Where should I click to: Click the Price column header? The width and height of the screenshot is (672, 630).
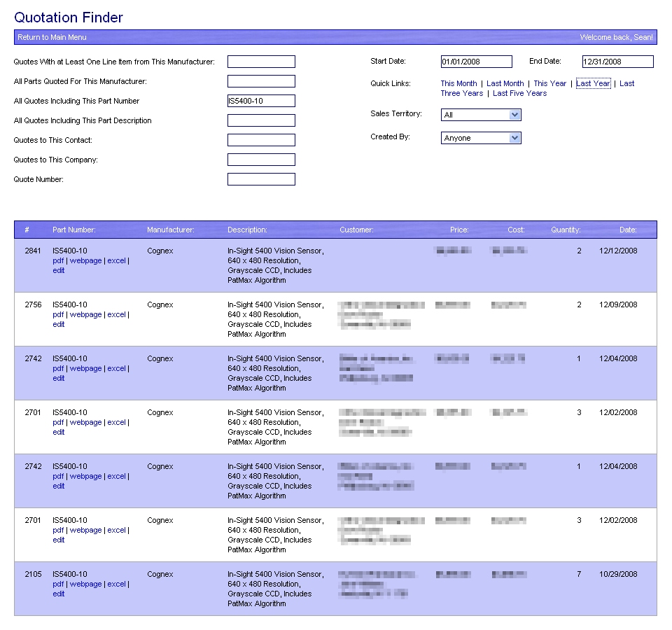pyautogui.click(x=459, y=230)
